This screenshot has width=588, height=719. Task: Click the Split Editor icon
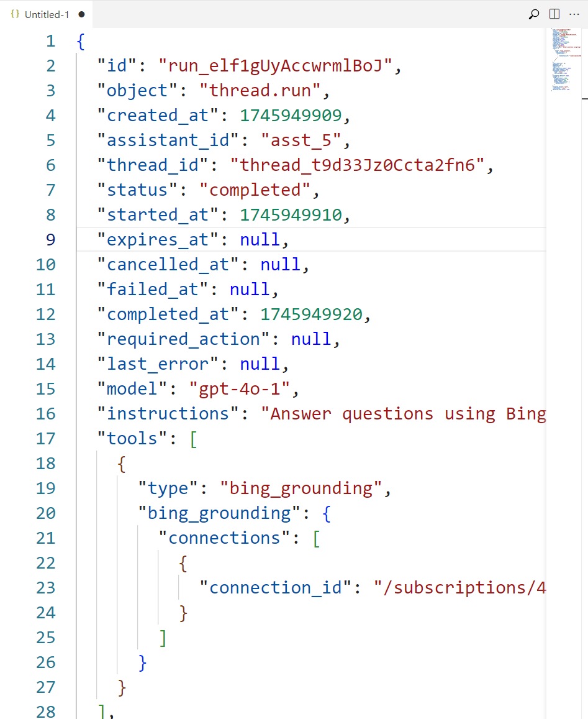(554, 14)
